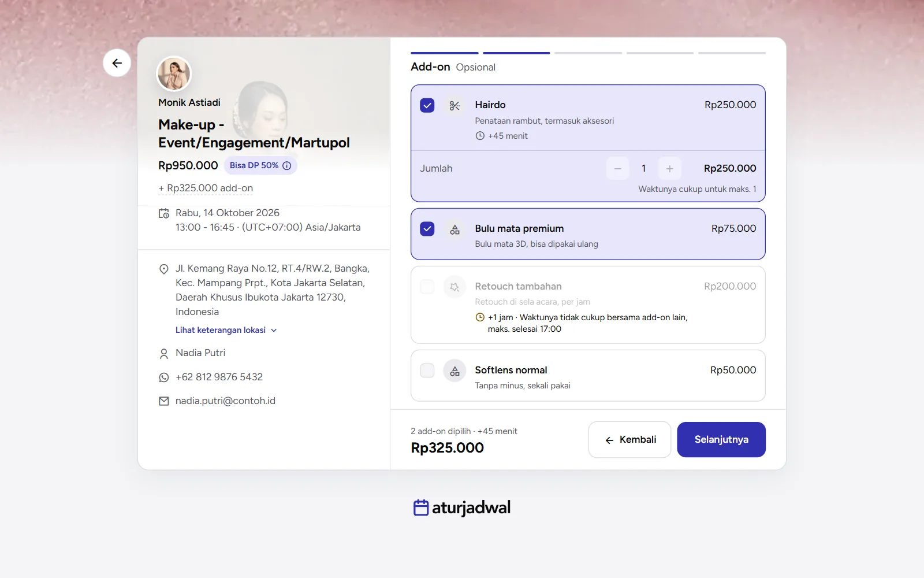Click the email nadia.putri@contoh.id
The width and height of the screenshot is (924, 578).
tap(225, 401)
